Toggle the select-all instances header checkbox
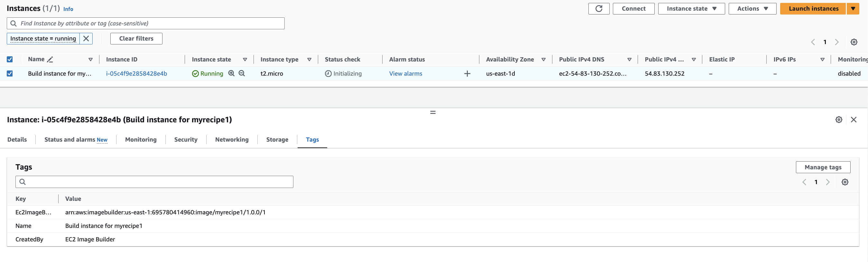Screen dimensions: 868x262 tap(10, 60)
